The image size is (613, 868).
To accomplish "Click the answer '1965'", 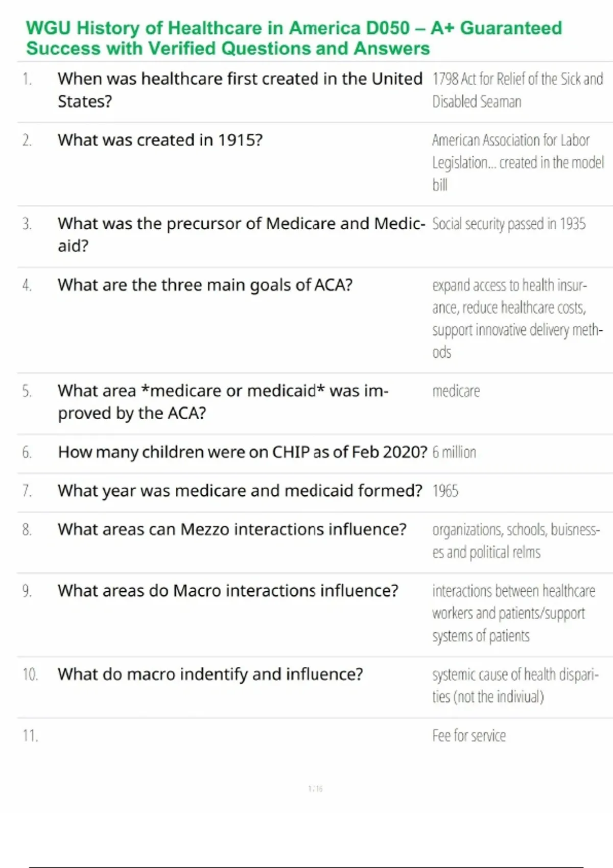I will click(445, 491).
